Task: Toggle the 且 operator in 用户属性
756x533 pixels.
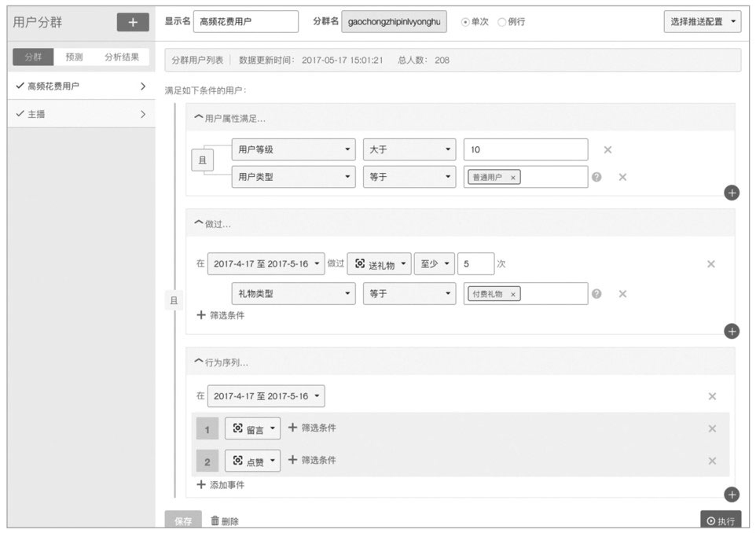Action: pyautogui.click(x=203, y=160)
